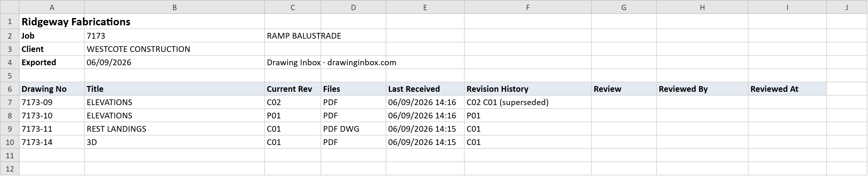Click drawing number '7173-11'
868x176 pixels.
click(52, 129)
